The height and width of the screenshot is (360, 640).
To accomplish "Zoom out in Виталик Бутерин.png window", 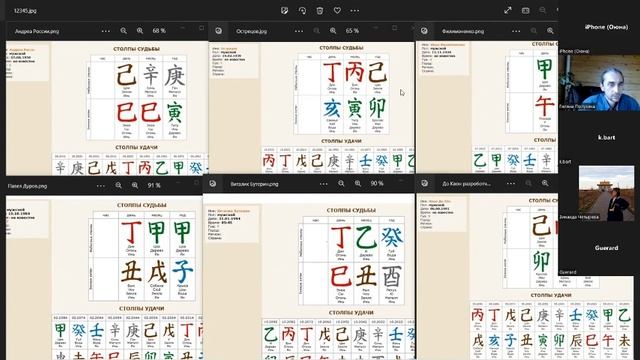I will [x=341, y=184].
